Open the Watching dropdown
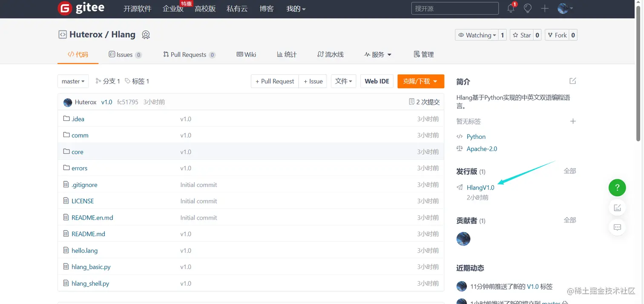 point(477,35)
